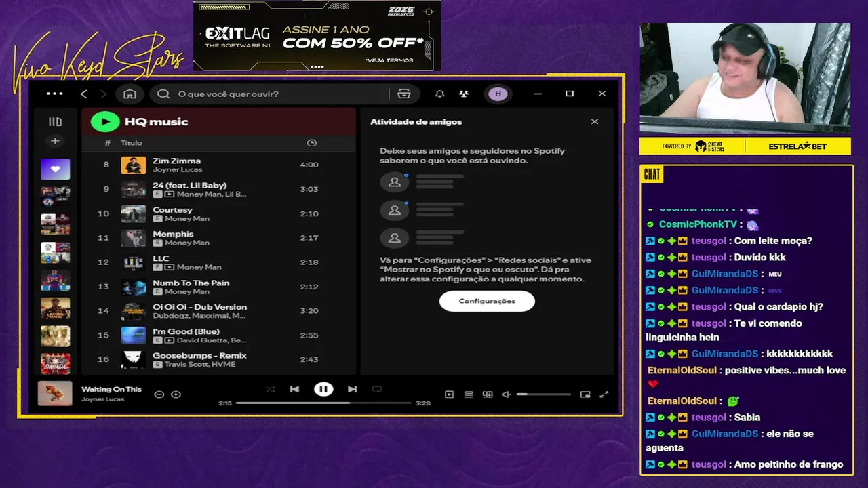Open the Browse icon inside the search bar

coord(404,94)
